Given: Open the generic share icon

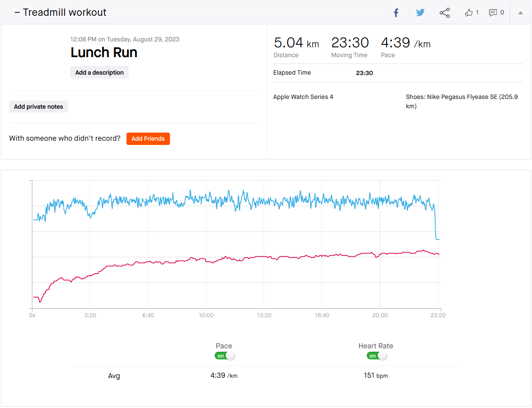Looking at the screenshot, I should pos(445,13).
